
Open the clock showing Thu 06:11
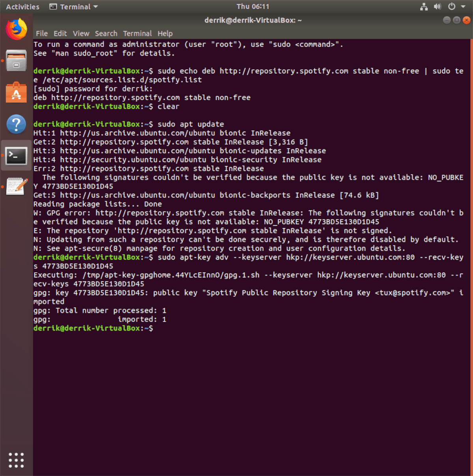(253, 6)
